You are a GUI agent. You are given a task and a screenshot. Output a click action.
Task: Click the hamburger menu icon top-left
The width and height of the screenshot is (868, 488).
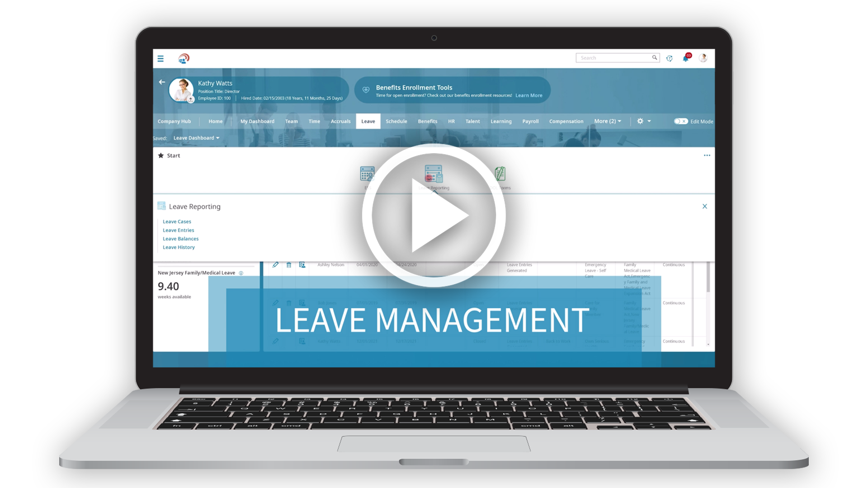pyautogui.click(x=161, y=58)
